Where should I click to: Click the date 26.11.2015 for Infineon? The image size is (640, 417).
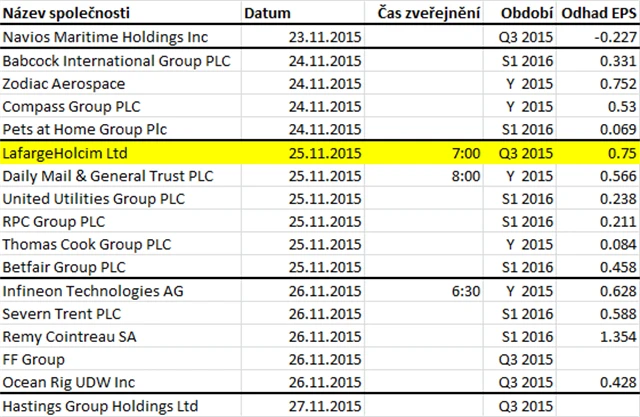[325, 291]
